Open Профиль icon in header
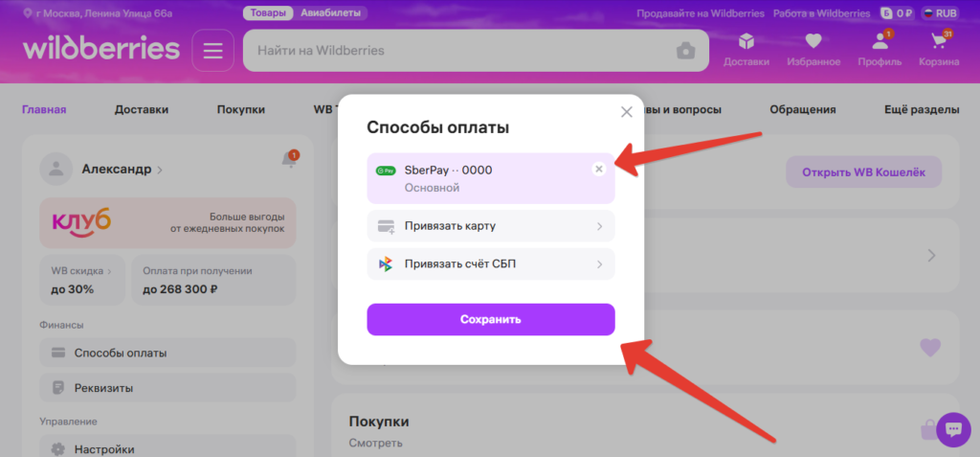The width and height of the screenshot is (980, 457). 880,50
